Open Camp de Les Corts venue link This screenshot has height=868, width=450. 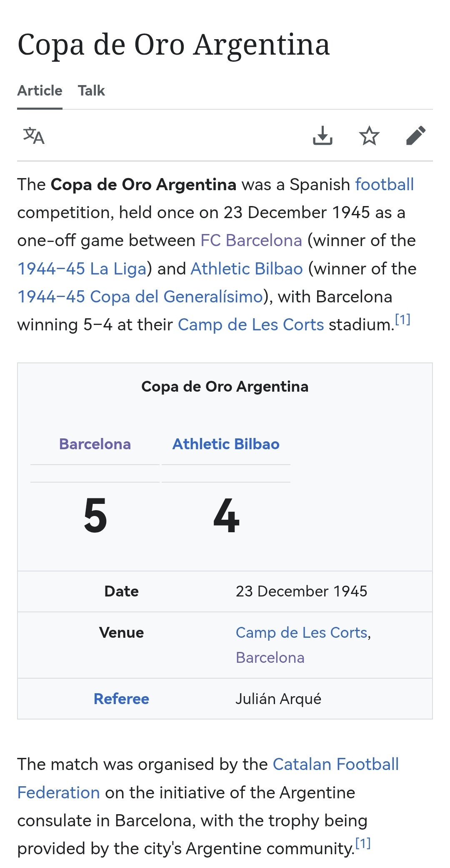(x=301, y=632)
